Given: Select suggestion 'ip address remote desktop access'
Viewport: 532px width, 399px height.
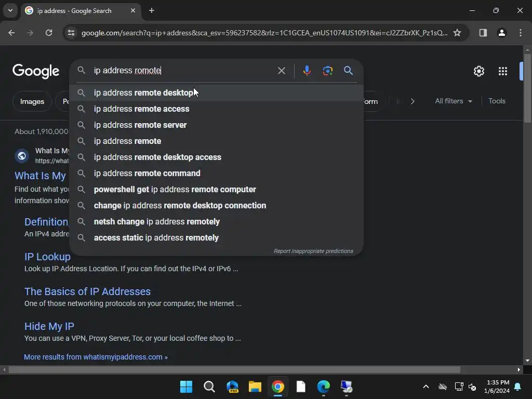Looking at the screenshot, I should point(216,157).
